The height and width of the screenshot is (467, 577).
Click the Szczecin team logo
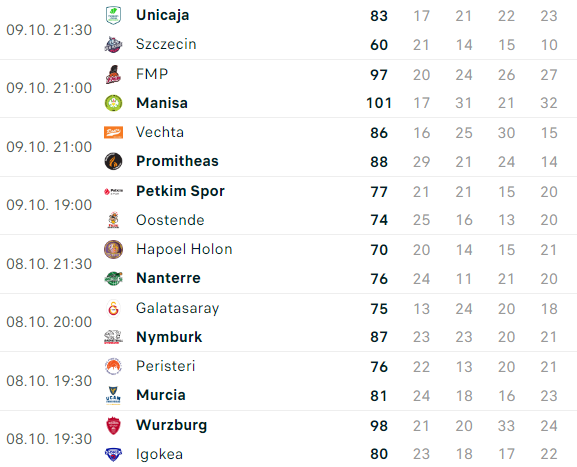pyautogui.click(x=113, y=45)
